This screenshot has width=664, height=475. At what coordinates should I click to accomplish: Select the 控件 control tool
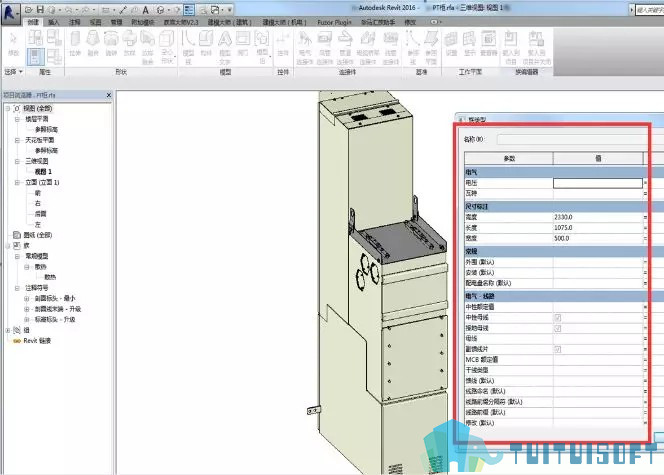[x=282, y=44]
